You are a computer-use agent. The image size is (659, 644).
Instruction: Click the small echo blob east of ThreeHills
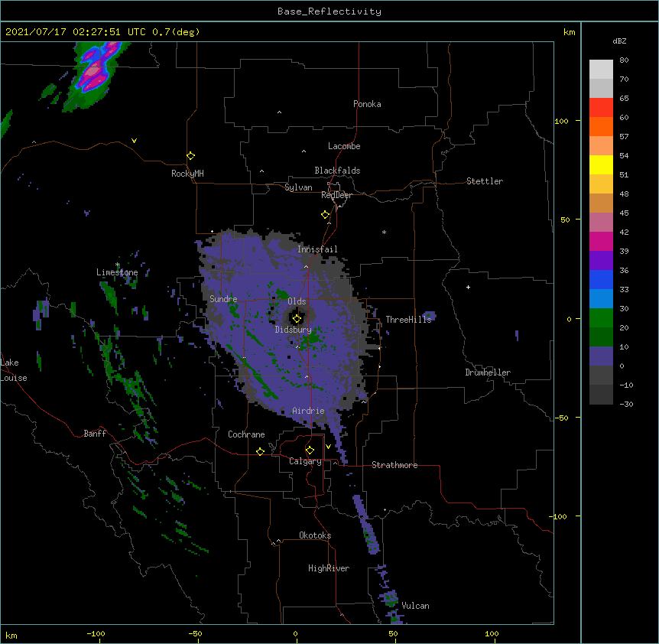pyautogui.click(x=429, y=315)
